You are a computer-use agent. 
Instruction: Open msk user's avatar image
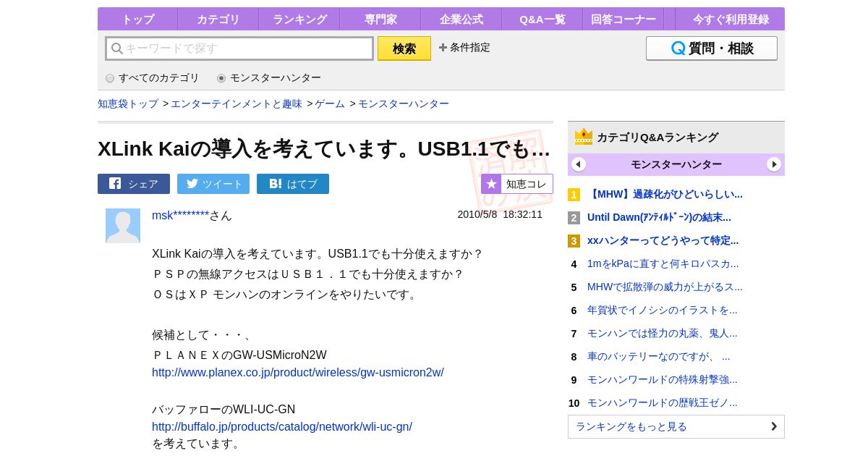coord(123,226)
